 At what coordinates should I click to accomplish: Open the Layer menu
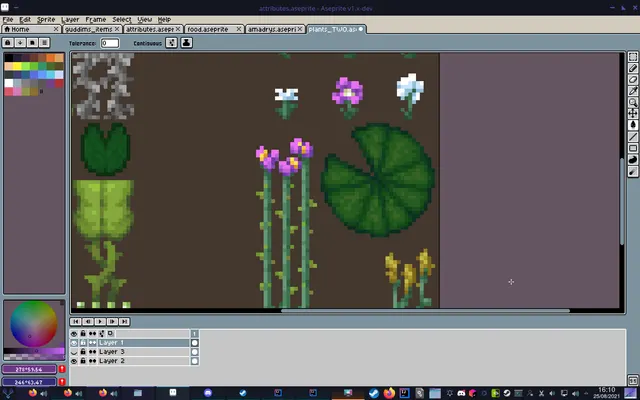pos(70,20)
